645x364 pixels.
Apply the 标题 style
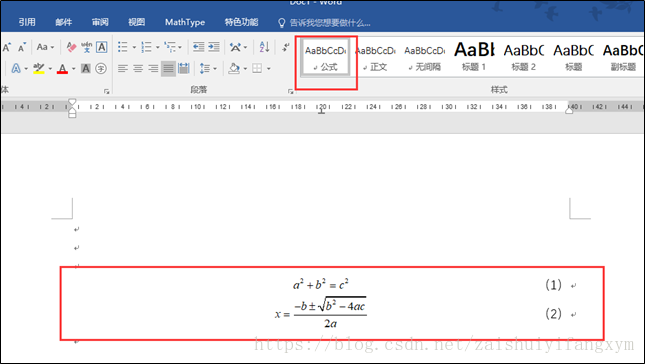click(x=573, y=57)
